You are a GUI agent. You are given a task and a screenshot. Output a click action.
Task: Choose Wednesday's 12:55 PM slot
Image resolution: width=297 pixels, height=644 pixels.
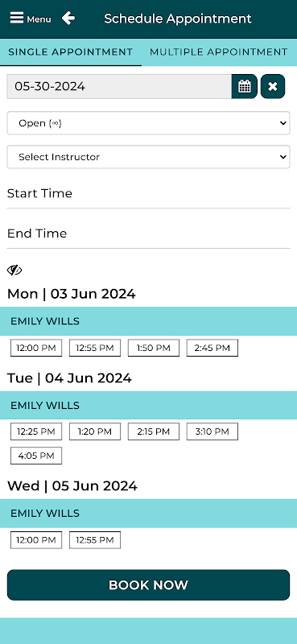click(95, 539)
